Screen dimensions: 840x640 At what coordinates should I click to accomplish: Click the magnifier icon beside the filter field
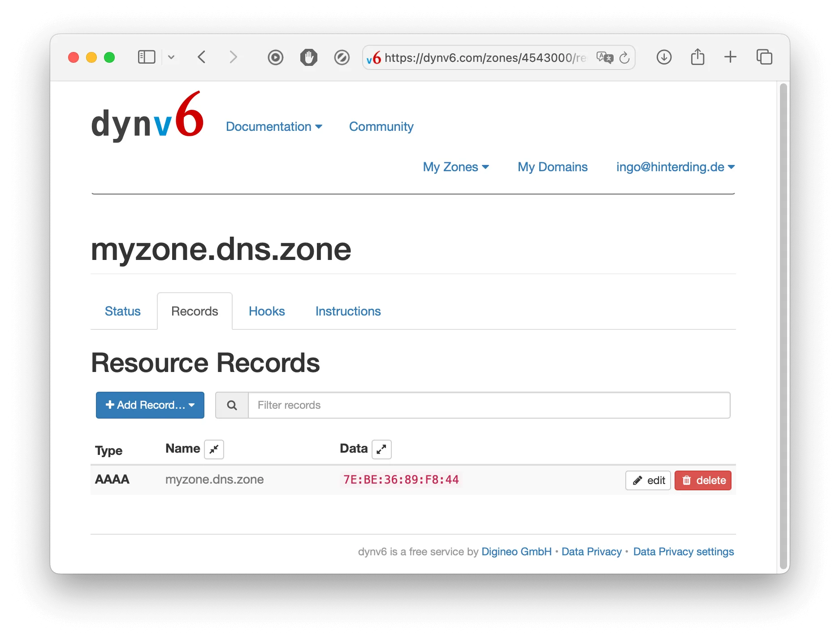232,405
